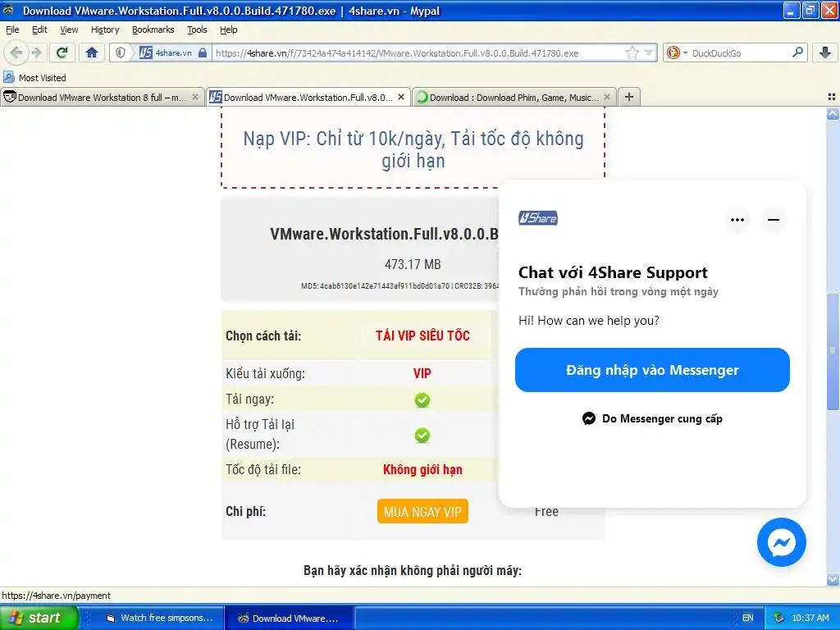
Task: Click TẢI VIP SIÊU TỐC heading
Action: (422, 336)
